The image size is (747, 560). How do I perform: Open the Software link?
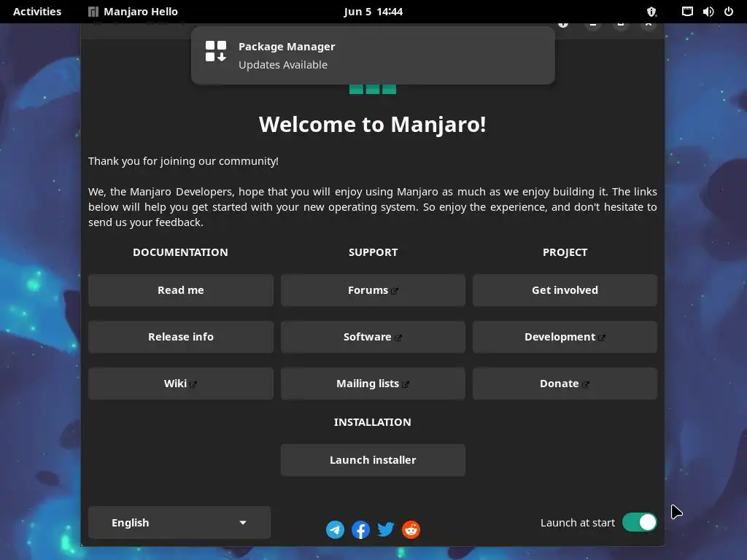pos(373,337)
